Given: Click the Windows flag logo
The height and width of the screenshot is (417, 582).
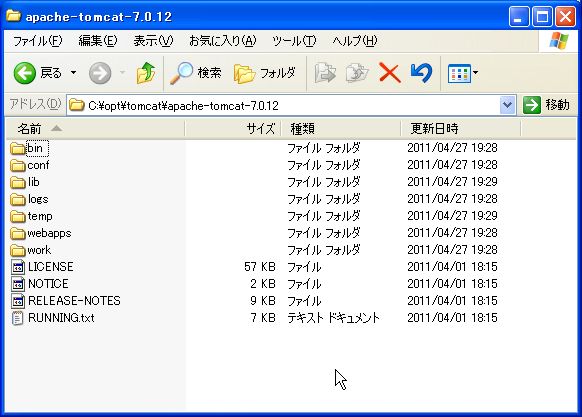Looking at the screenshot, I should (559, 41).
